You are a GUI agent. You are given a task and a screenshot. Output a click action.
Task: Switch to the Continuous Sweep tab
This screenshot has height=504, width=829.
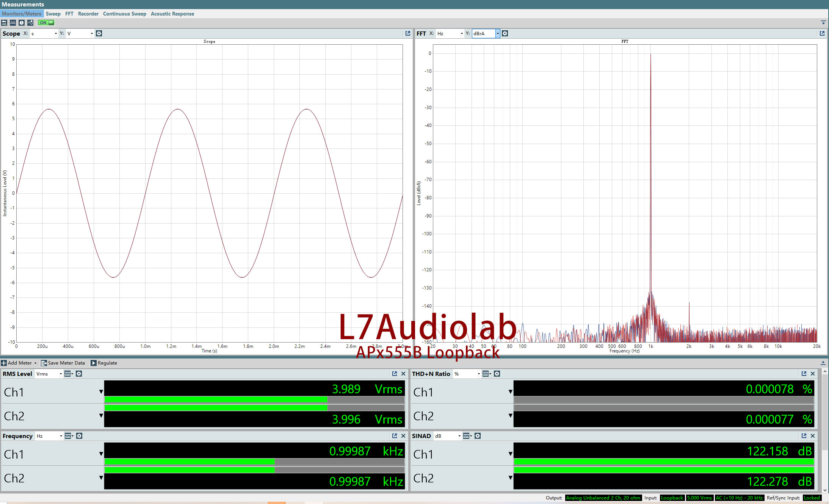click(124, 14)
